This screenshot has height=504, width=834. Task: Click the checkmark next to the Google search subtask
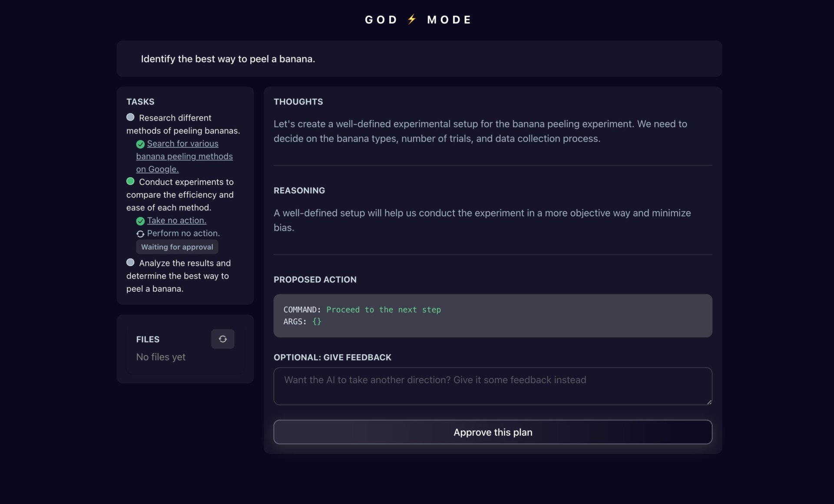[x=140, y=144]
